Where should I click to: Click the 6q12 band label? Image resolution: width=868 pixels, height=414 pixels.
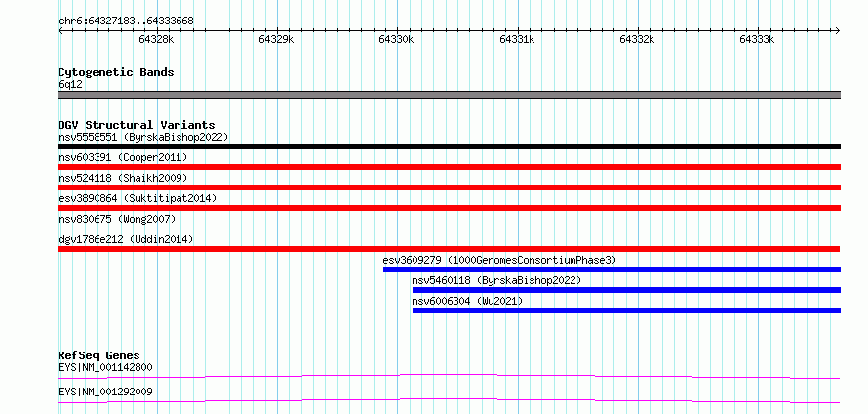70,85
